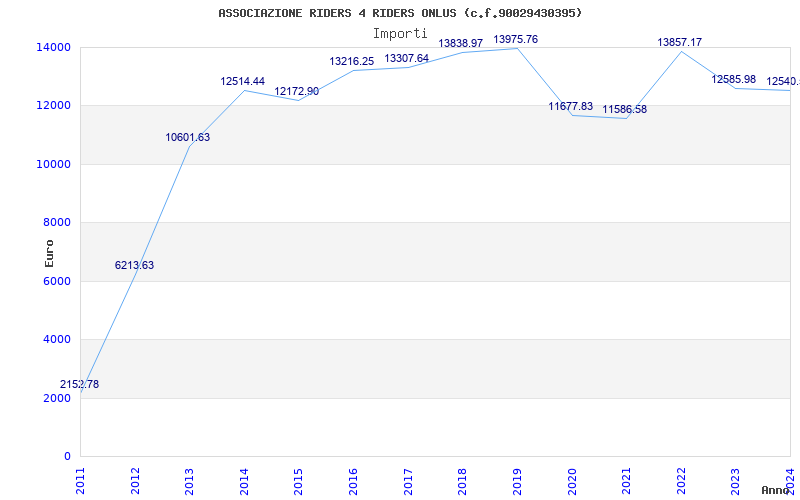Select the 12172.90 data label

tap(296, 91)
